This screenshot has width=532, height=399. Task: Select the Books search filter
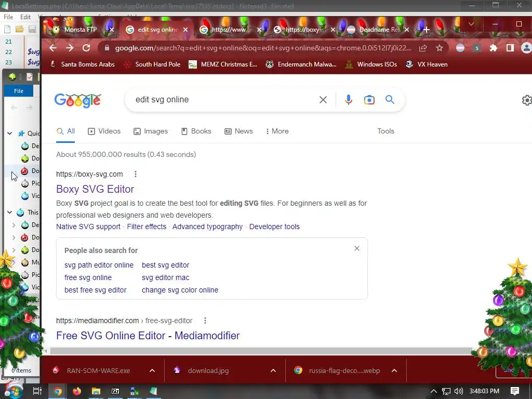tap(196, 131)
